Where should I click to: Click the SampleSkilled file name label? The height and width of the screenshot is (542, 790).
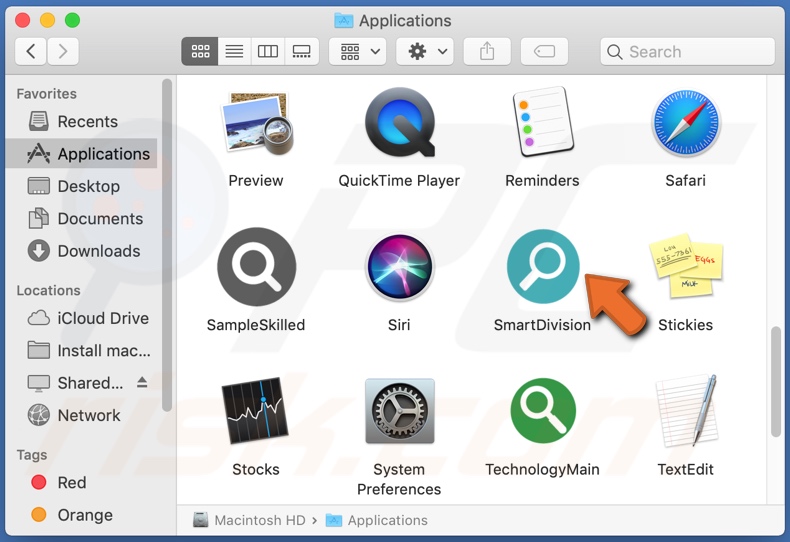click(256, 325)
